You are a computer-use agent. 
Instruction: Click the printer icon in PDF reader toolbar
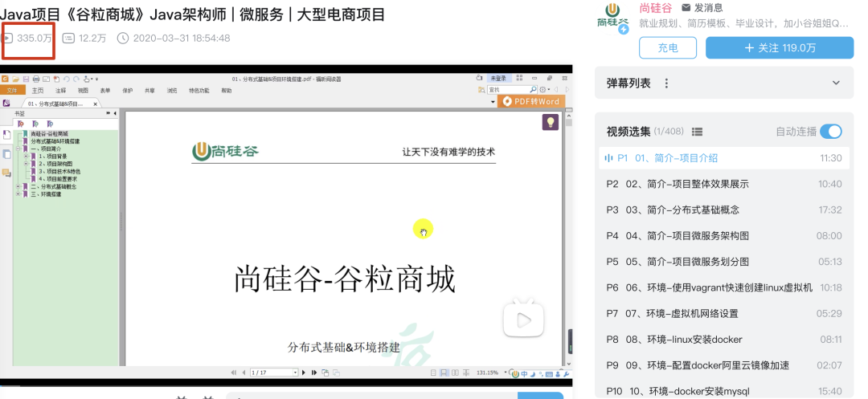(36, 79)
